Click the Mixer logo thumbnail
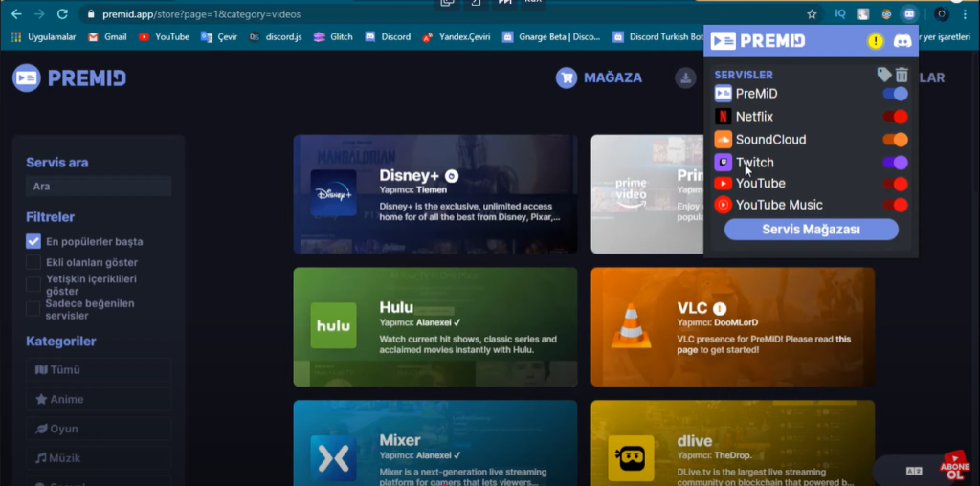 (x=334, y=458)
